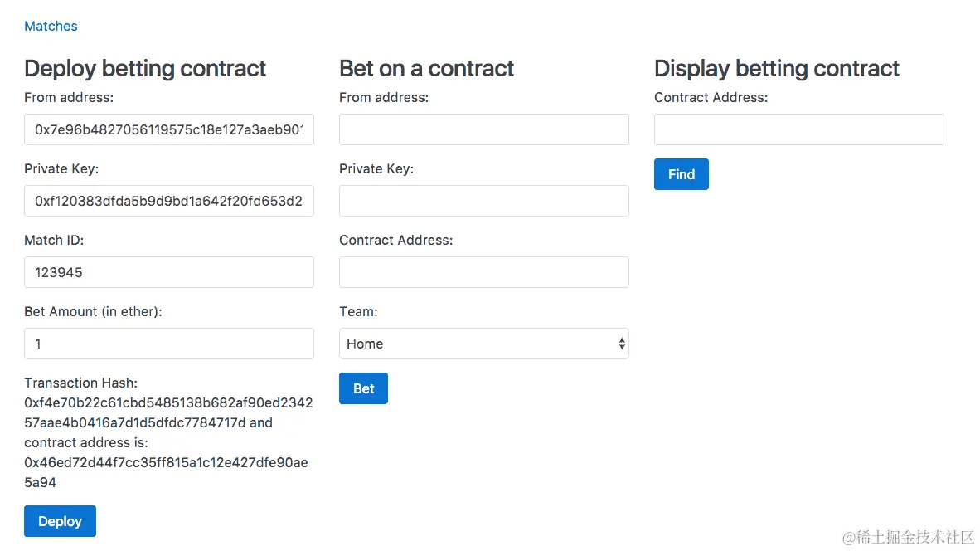The image size is (980, 551).
Task: Click the deployed contract address text
Action: pyautogui.click(x=167, y=472)
